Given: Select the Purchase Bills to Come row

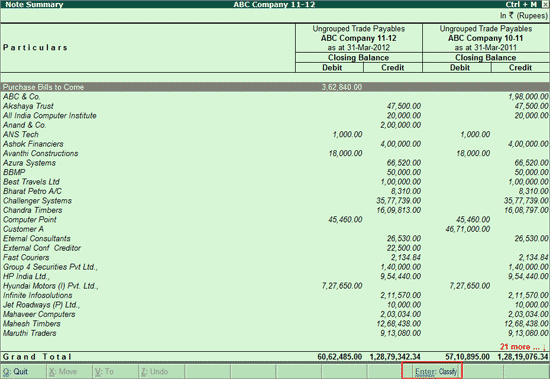Looking at the screenshot, I should [x=275, y=87].
